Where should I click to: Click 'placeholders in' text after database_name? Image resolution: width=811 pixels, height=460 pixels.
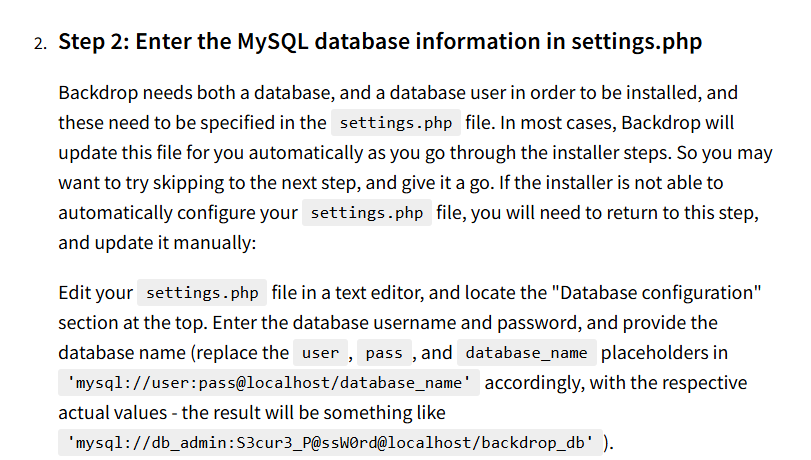(664, 353)
